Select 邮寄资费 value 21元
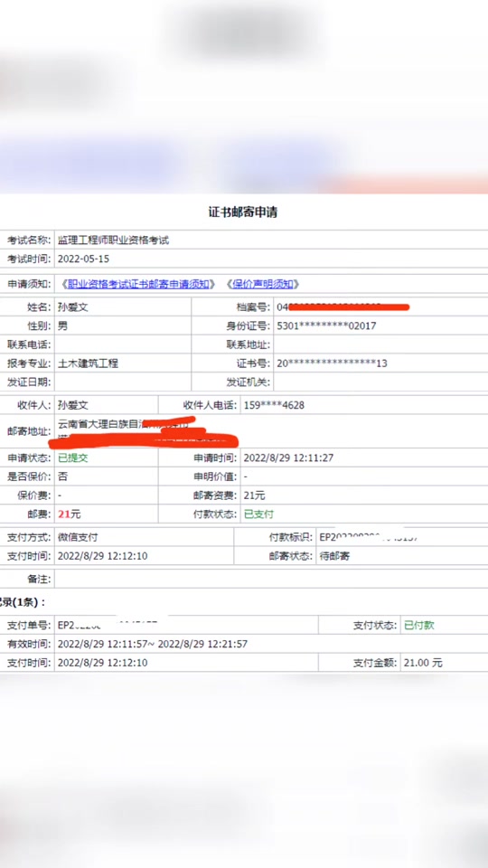488x868 pixels. click(255, 495)
